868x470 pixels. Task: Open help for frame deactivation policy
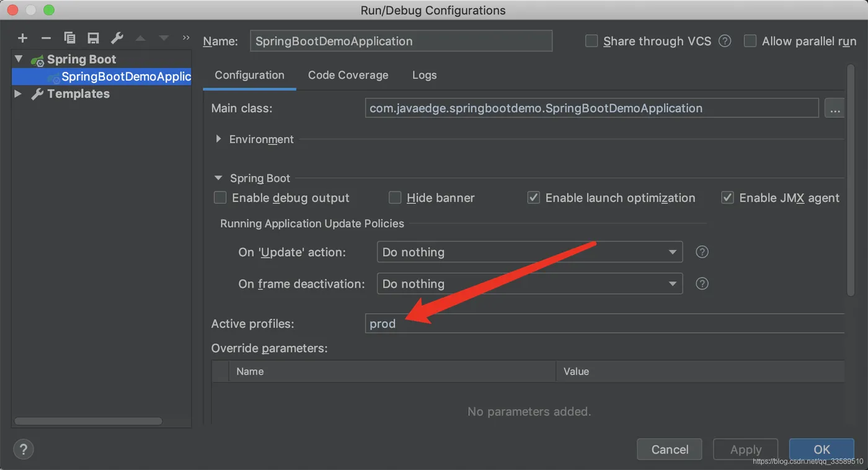click(x=702, y=283)
